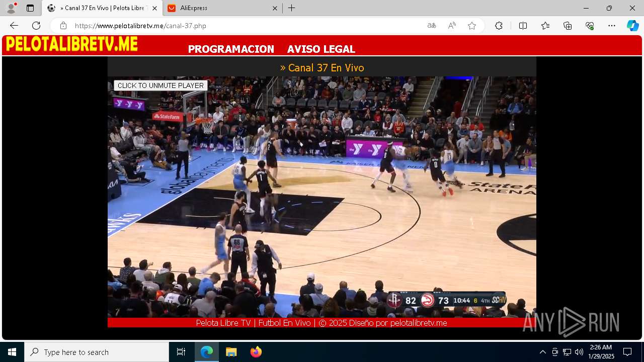The width and height of the screenshot is (644, 362).
Task: Open the translate page icon
Action: (432, 26)
